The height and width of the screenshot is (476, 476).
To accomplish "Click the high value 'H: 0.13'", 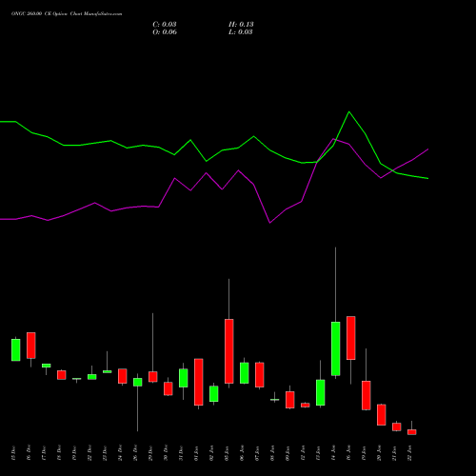I will pyautogui.click(x=241, y=25).
